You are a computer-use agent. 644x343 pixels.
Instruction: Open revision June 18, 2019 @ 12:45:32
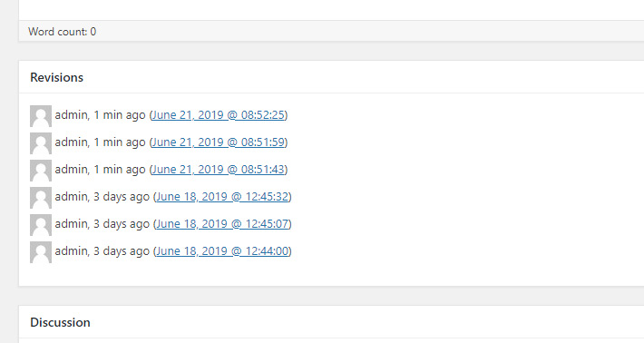point(222,197)
